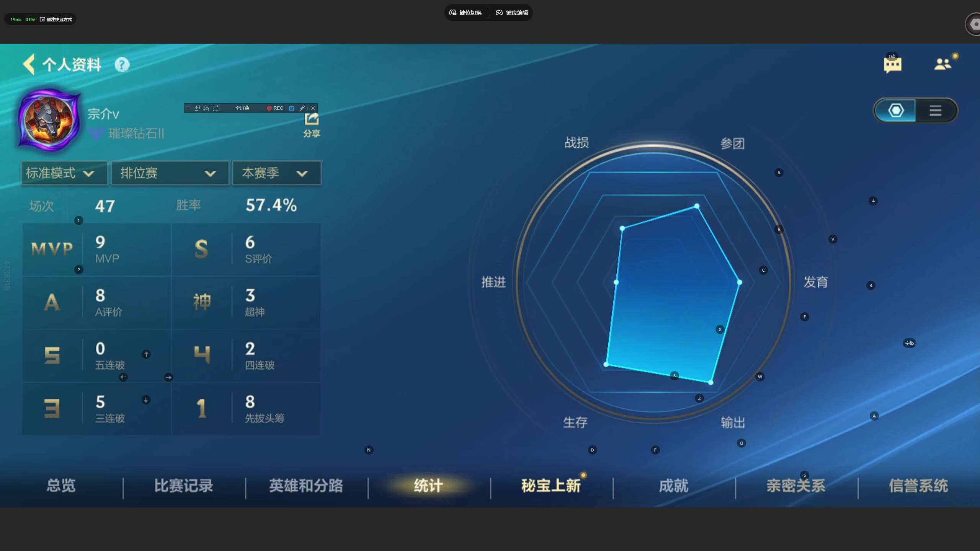Screen dimensions: 980x551
Task: Select the pencil draw tool in the recorder bar
Action: click(x=302, y=108)
